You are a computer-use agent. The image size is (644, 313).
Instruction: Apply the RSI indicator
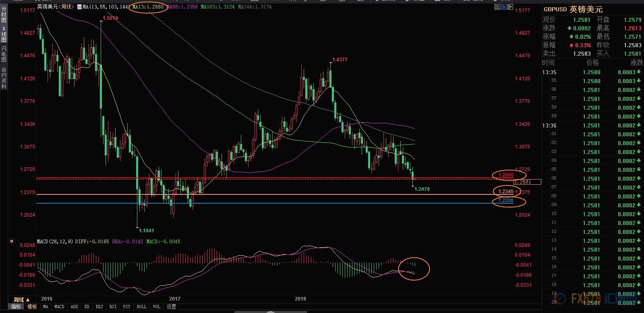113,307
